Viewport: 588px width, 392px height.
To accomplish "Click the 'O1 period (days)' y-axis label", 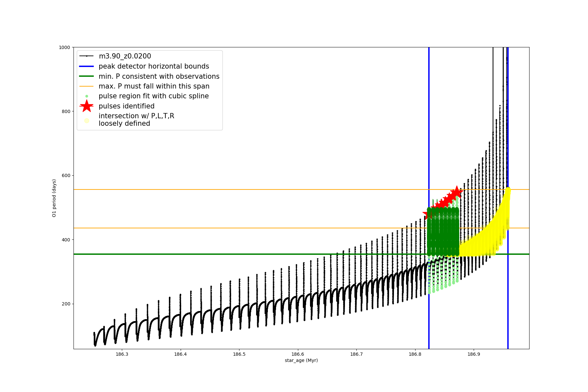I will [x=54, y=198].
